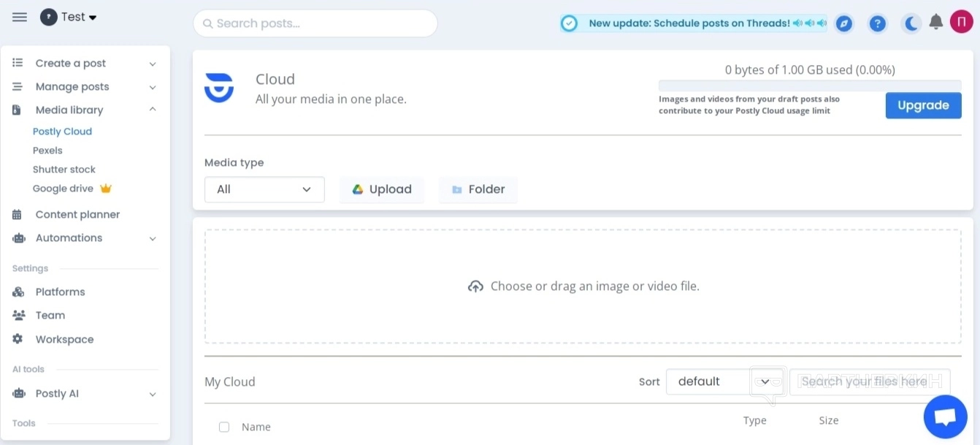The image size is (980, 445).
Task: Go to Content planner
Action: pos(77,215)
